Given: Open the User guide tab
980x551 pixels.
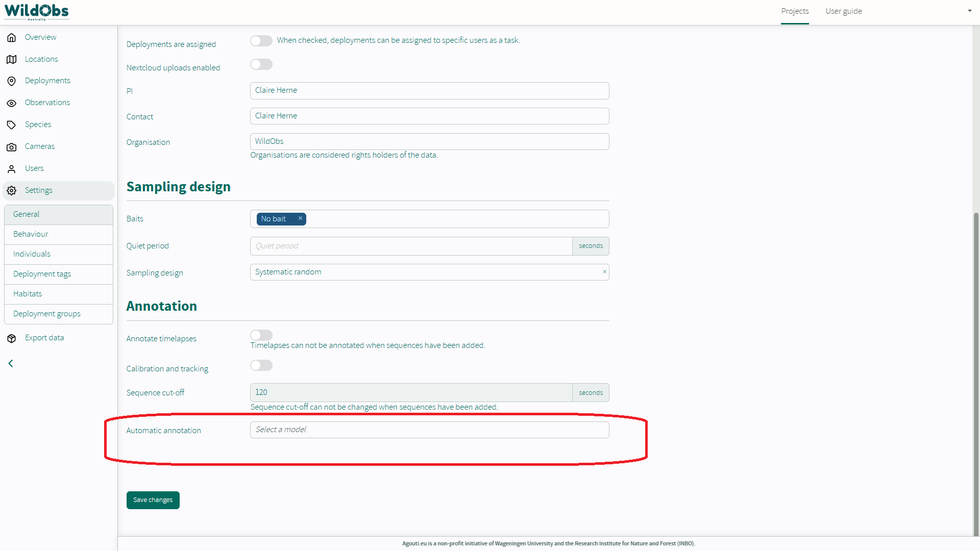Looking at the screenshot, I should pos(843,11).
